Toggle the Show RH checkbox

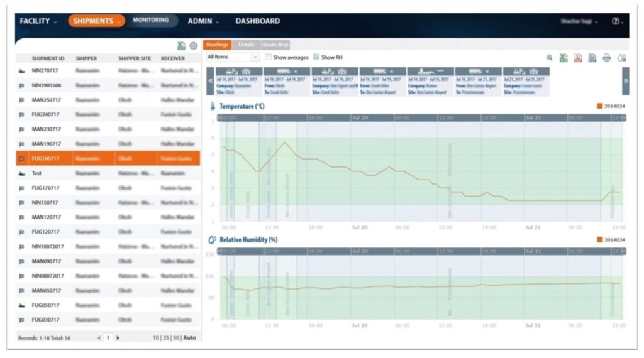316,57
